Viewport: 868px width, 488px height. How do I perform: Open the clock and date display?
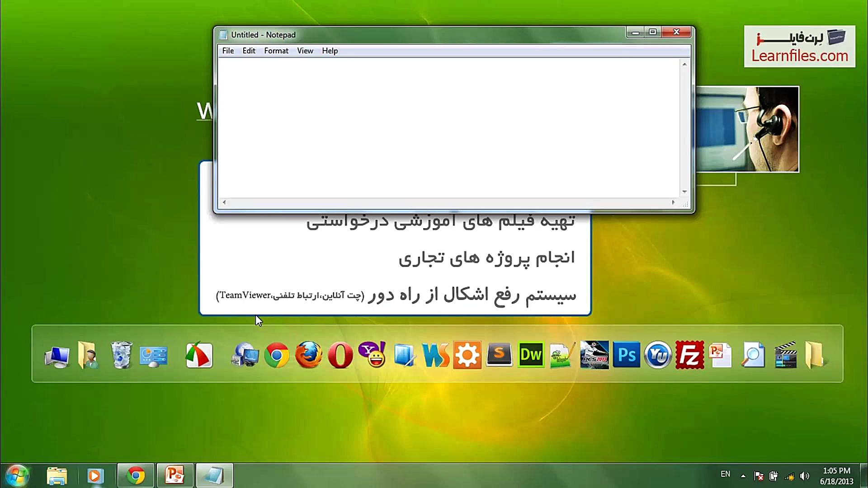click(x=837, y=475)
